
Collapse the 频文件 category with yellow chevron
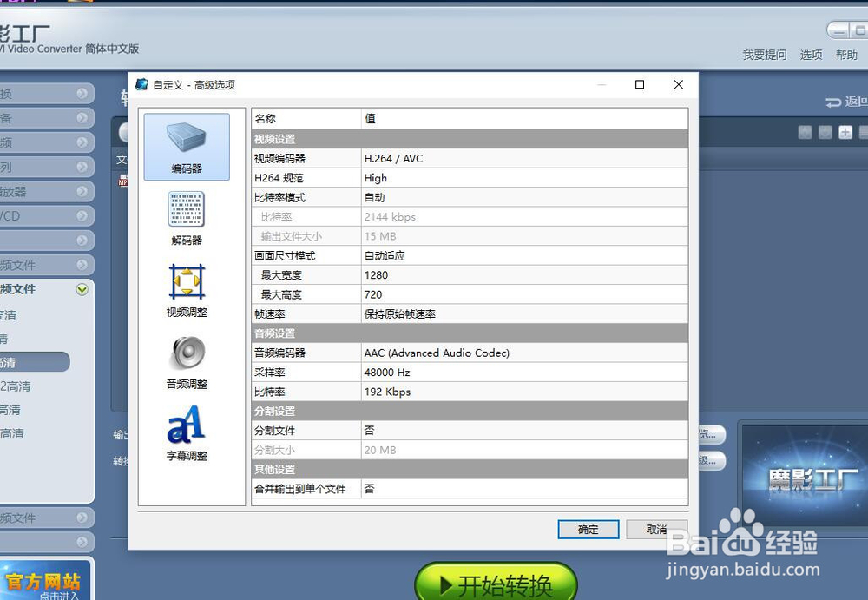click(82, 289)
